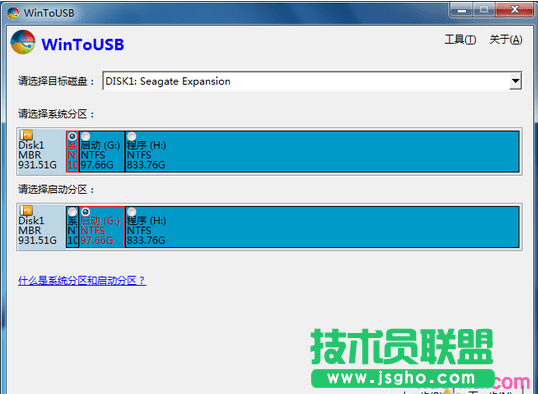Click 833.76G partition block in boot partition row
This screenshot has height=394, width=538.
pyautogui.click(x=322, y=227)
